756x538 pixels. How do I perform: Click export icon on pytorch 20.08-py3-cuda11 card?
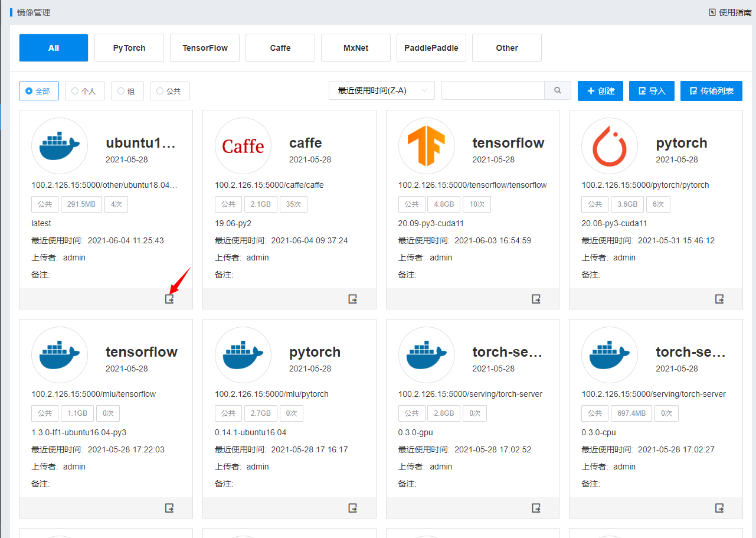click(719, 299)
